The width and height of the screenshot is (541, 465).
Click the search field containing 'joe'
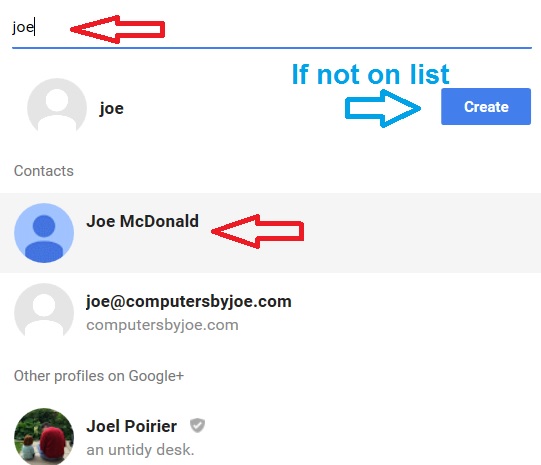click(272, 28)
